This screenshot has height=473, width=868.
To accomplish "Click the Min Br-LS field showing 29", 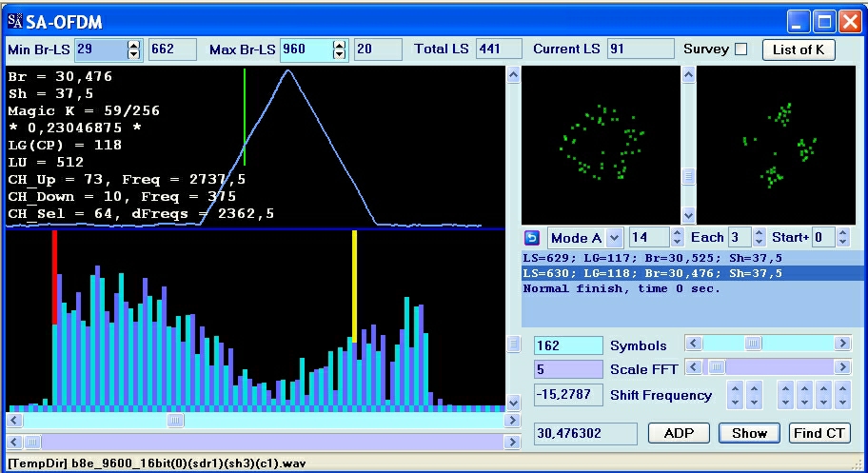I will tap(101, 49).
